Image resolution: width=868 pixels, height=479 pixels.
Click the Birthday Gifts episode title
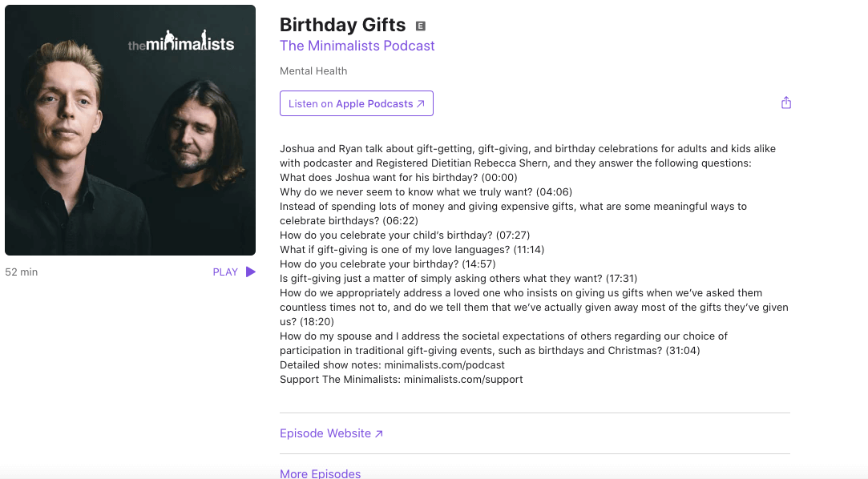pyautogui.click(x=342, y=25)
